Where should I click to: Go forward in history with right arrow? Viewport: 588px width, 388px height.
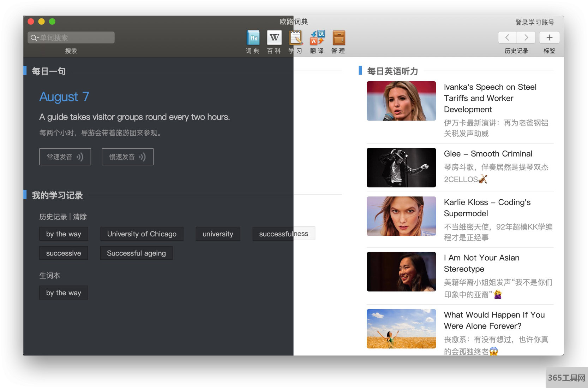526,37
